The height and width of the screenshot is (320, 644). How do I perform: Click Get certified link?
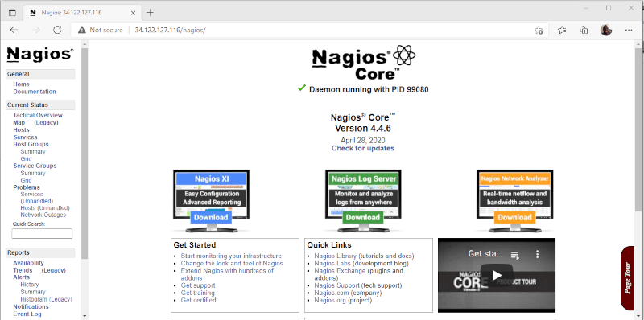click(198, 300)
